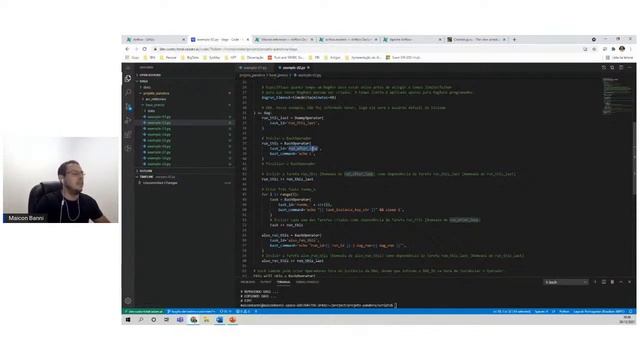This screenshot has width=640, height=360.
Task: Click the code minimap
Action: [x=616, y=96]
